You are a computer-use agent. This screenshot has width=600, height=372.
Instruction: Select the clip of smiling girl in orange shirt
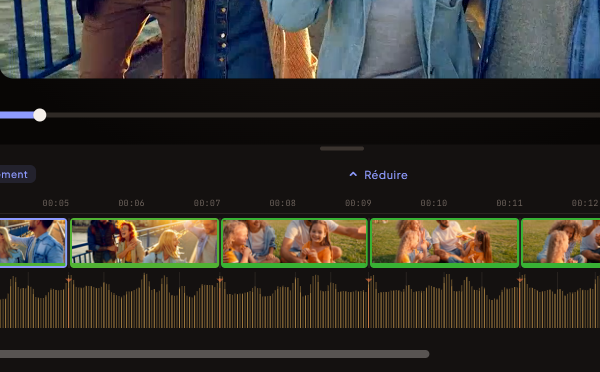click(294, 243)
